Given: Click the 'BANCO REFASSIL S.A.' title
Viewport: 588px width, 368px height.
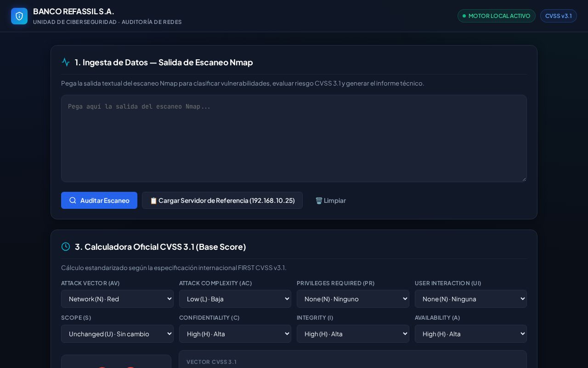Looking at the screenshot, I should [73, 11].
